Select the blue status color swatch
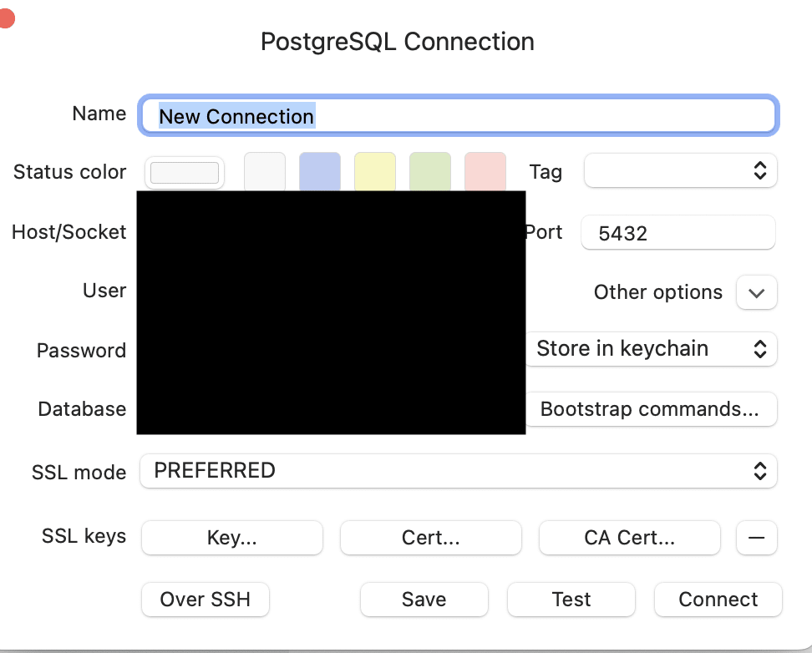Viewport: 812px width, 653px height. tap(319, 171)
